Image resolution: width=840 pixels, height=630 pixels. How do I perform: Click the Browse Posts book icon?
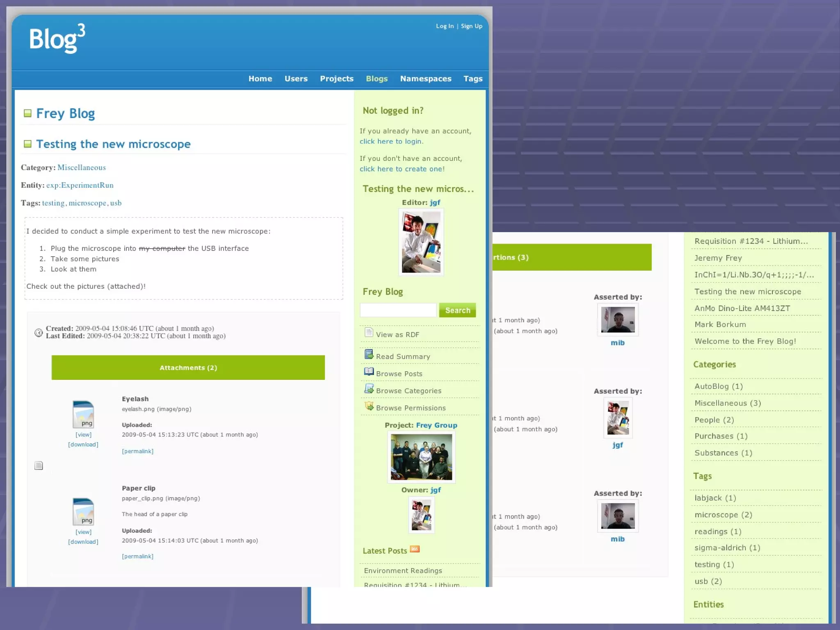pos(369,372)
